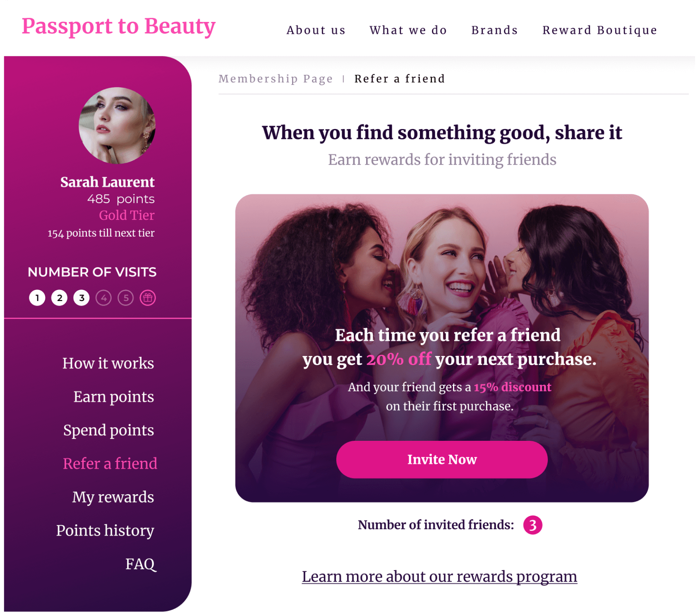700x612 pixels.
Task: Go back to Membership Page breadcrumb
Action: [276, 79]
